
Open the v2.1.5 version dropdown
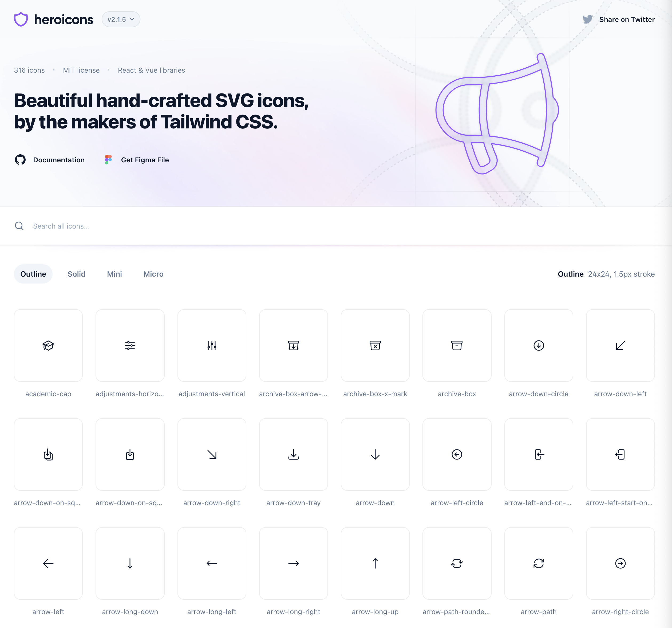pyautogui.click(x=121, y=19)
